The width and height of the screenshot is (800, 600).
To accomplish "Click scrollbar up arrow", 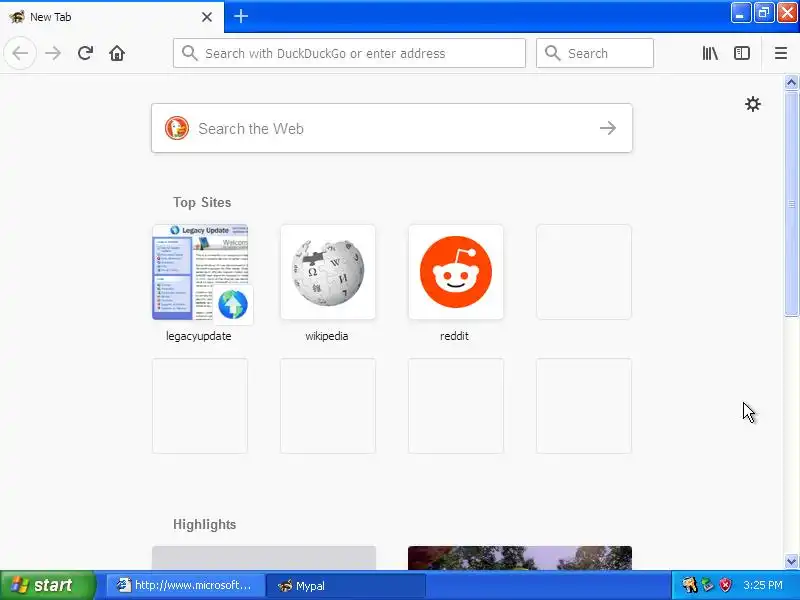I will click(791, 82).
